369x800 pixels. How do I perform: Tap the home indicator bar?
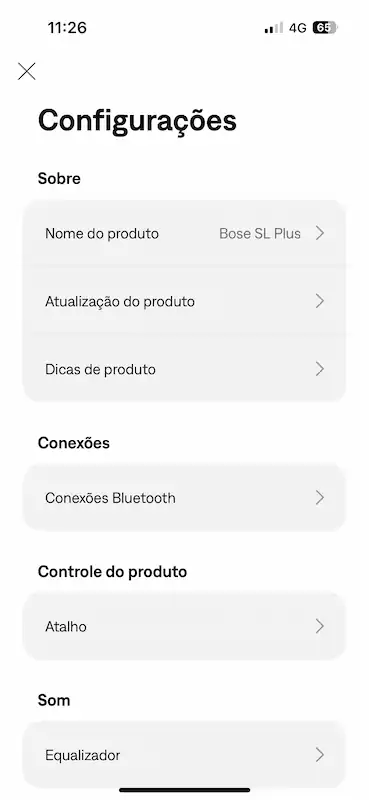185,790
